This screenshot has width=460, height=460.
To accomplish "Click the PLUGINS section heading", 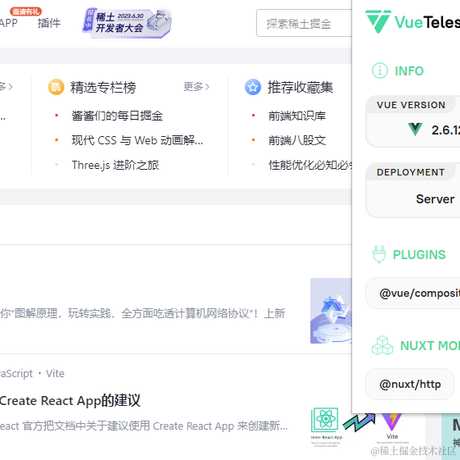I will click(419, 255).
